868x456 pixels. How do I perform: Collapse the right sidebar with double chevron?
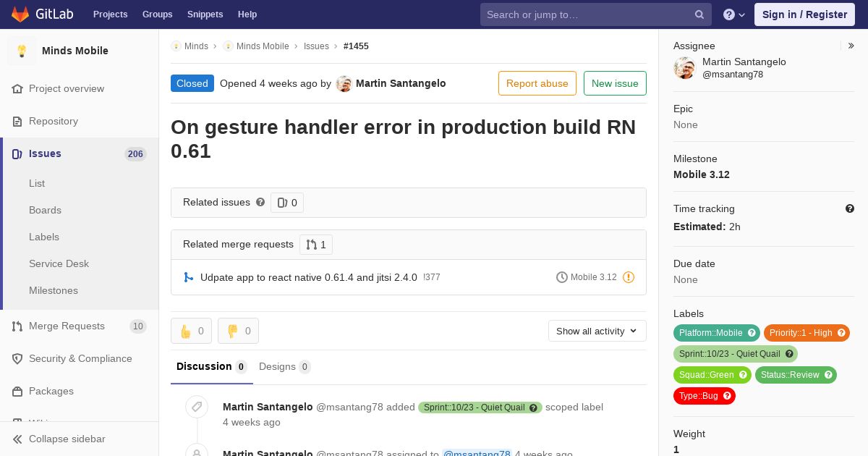tap(851, 46)
